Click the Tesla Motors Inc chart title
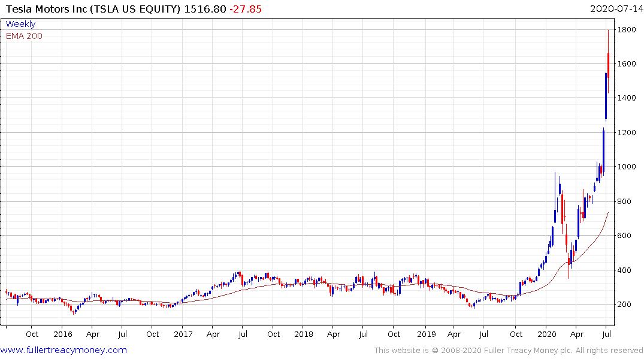This screenshot has height=359, width=644. click(93, 9)
